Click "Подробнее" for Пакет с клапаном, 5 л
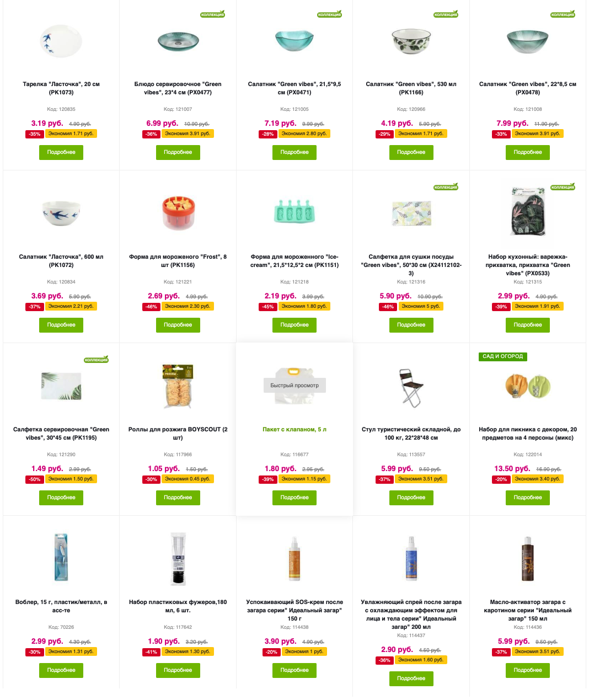The width and height of the screenshot is (589, 700). [x=294, y=498]
